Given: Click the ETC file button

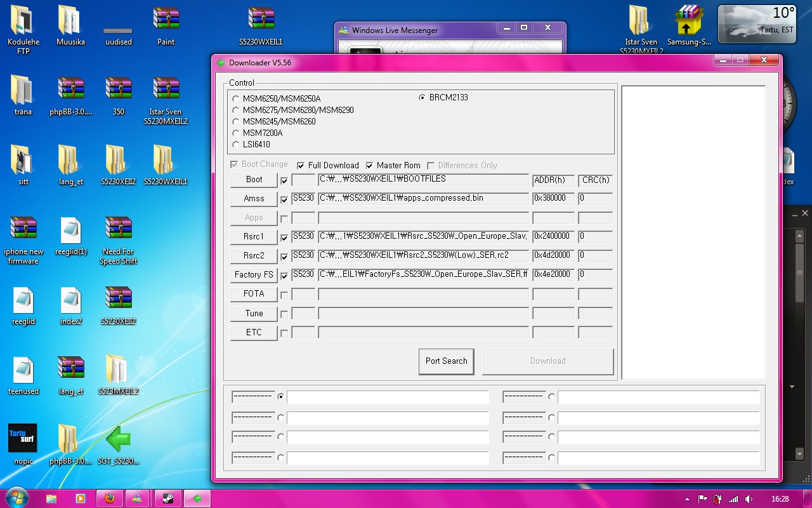Looking at the screenshot, I should [254, 333].
